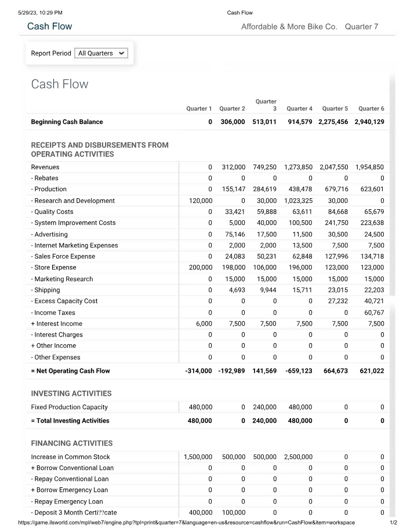Click the Borrow Emergency Loan row label
The image size is (414, 532).
[x=69, y=490]
